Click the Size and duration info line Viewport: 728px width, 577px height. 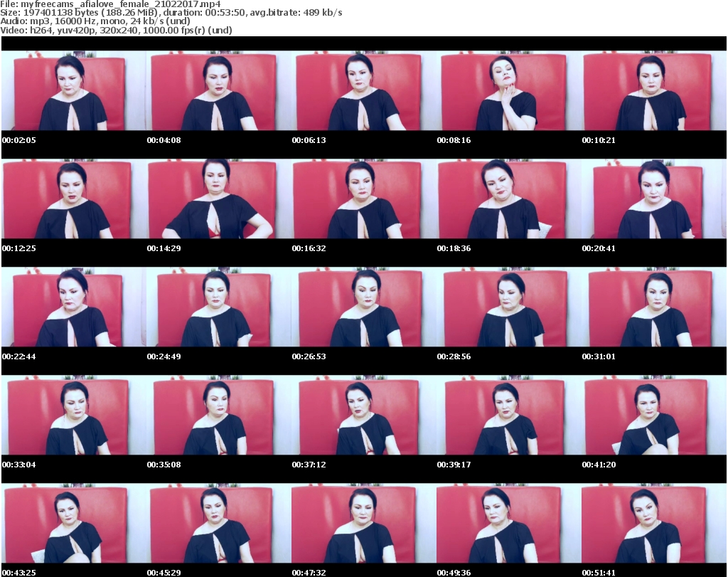pyautogui.click(x=171, y=13)
